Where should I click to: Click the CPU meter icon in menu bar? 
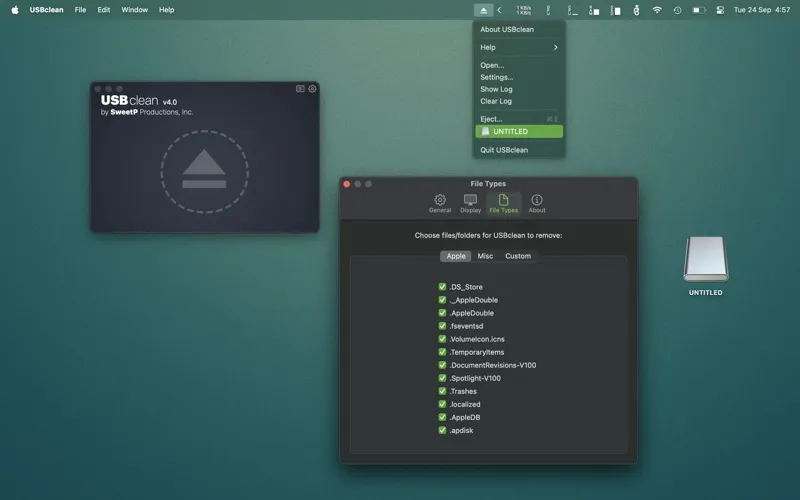(548, 10)
